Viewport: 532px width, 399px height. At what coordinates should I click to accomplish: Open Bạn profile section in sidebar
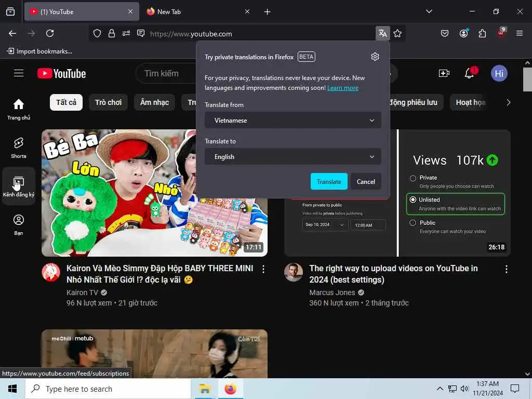tap(19, 225)
